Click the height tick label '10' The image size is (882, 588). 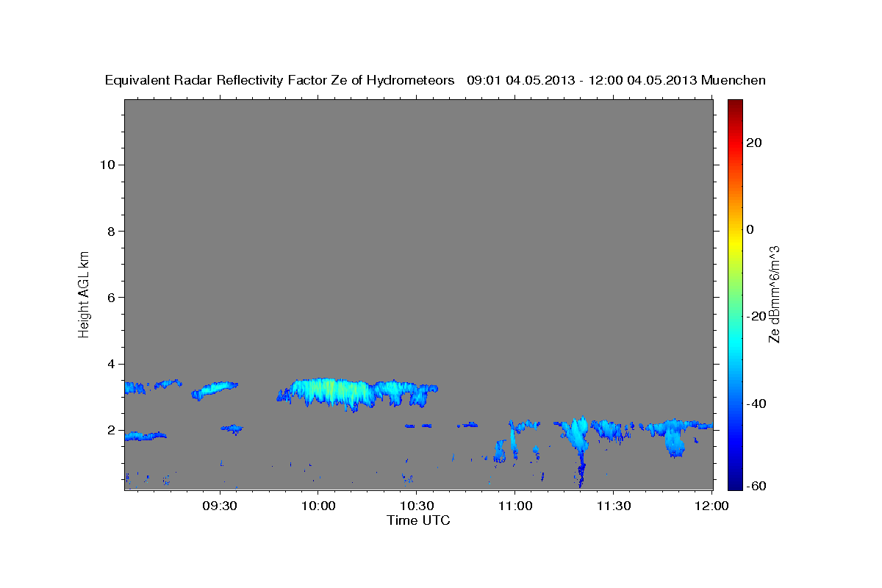click(x=107, y=165)
